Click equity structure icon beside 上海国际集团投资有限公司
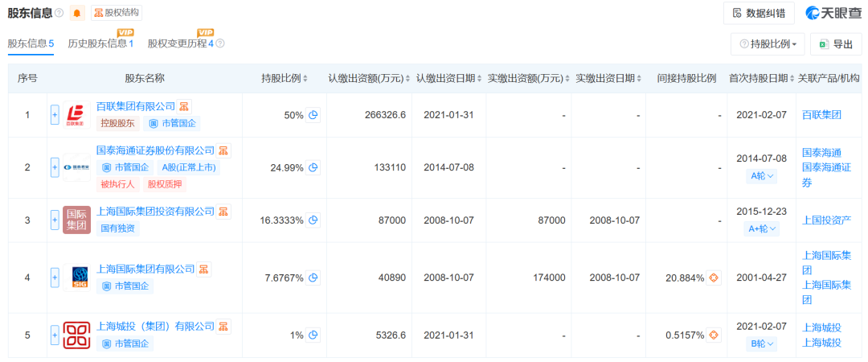Viewport: 868px width, 362px height. pyautogui.click(x=223, y=212)
